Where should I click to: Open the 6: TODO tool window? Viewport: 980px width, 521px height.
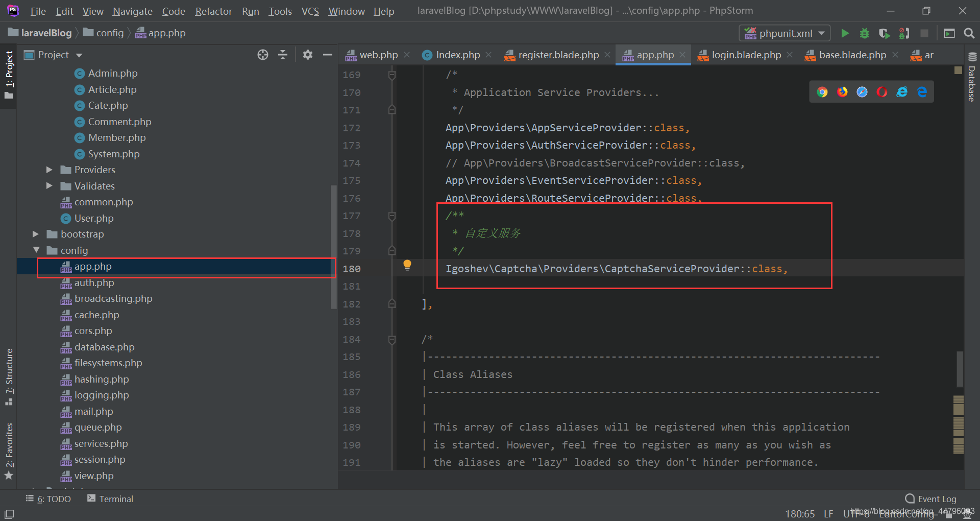click(48, 499)
